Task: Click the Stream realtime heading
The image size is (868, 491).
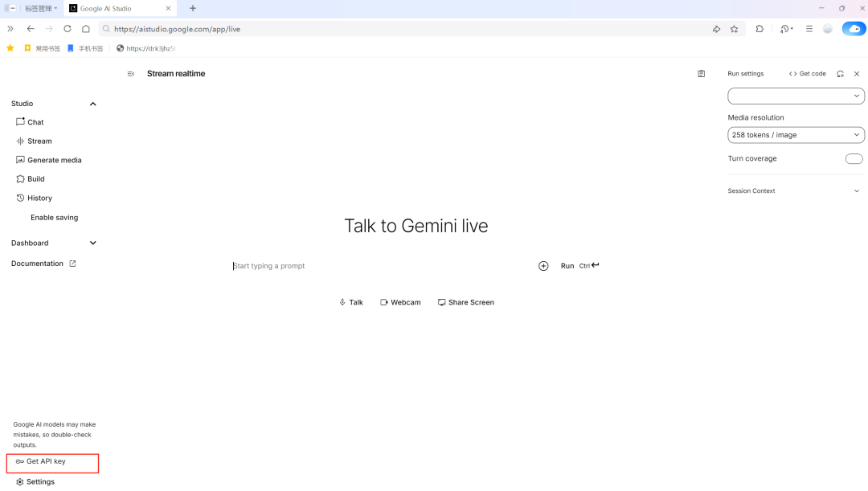Action: click(176, 74)
